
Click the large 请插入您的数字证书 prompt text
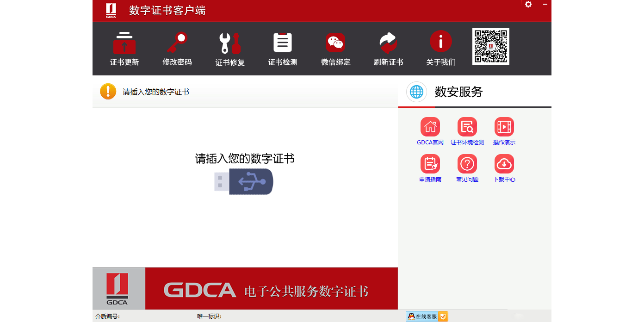[245, 159]
